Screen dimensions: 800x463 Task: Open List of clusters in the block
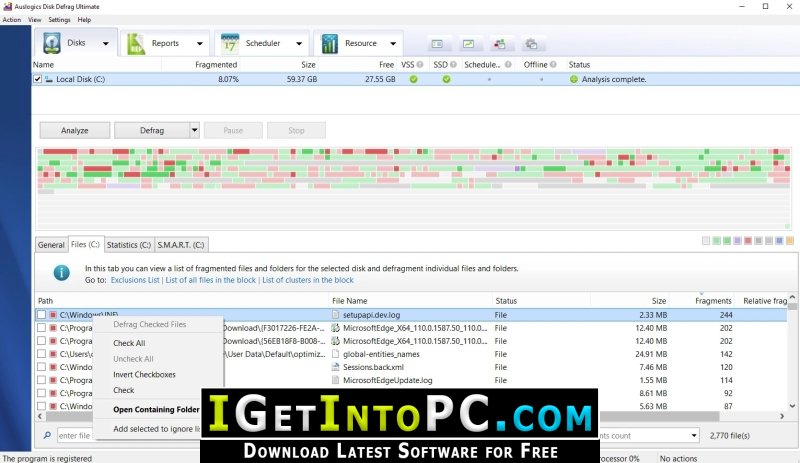point(308,280)
